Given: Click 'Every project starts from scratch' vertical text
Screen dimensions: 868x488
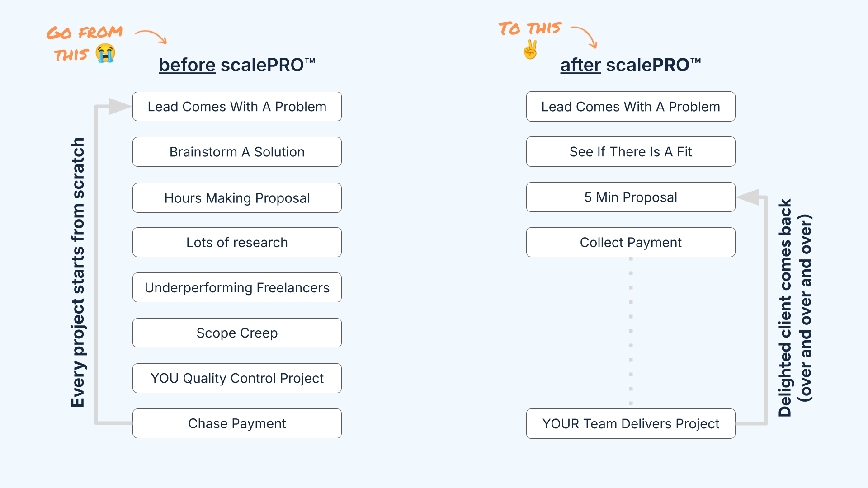Looking at the screenshot, I should [78, 272].
